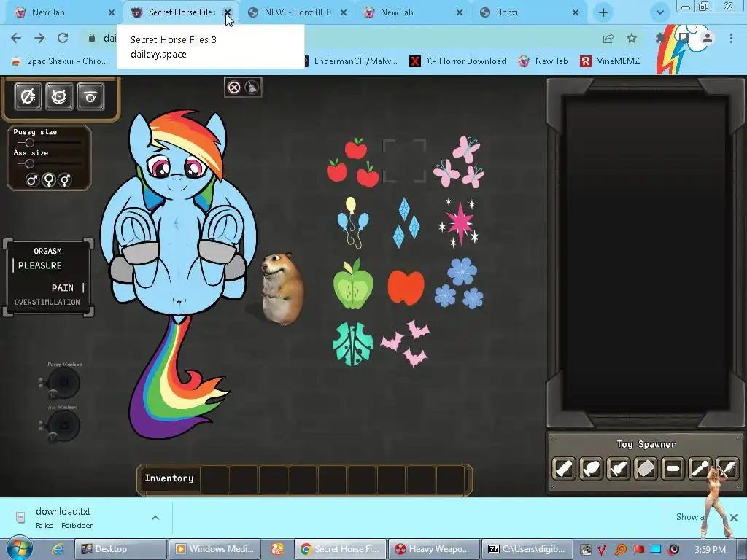This screenshot has height=560, width=747.
Task: Select the three red apples cutie mark
Action: click(353, 162)
